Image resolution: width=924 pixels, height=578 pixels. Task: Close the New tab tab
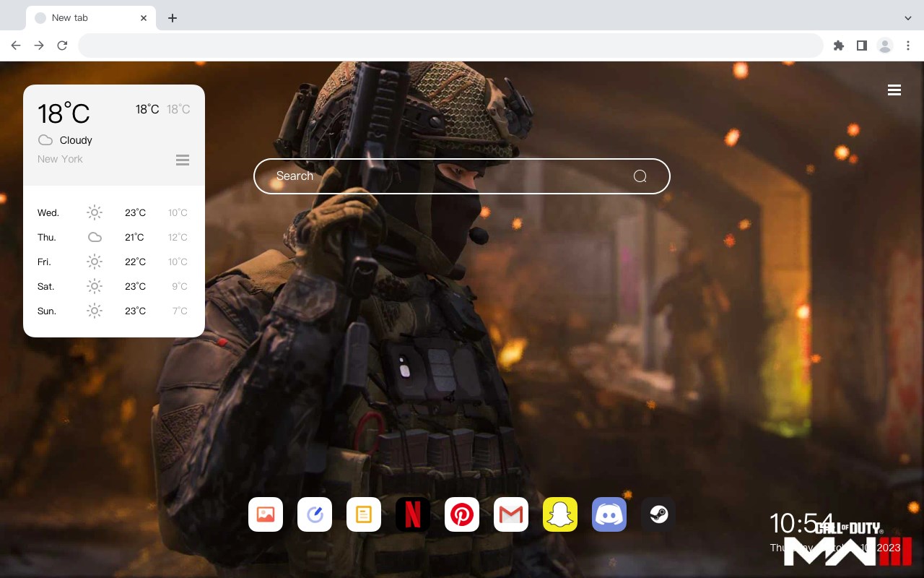pyautogui.click(x=144, y=18)
